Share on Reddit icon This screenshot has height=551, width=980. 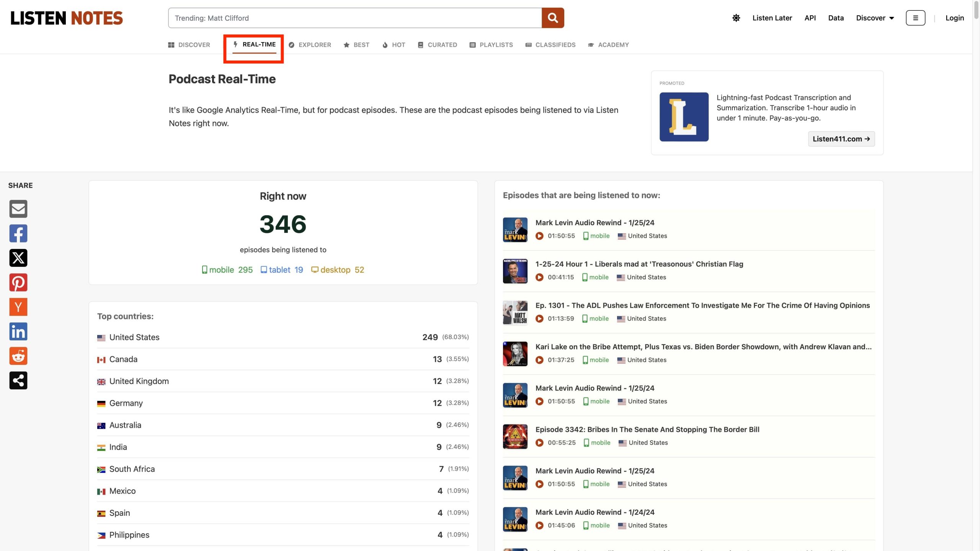pyautogui.click(x=18, y=356)
